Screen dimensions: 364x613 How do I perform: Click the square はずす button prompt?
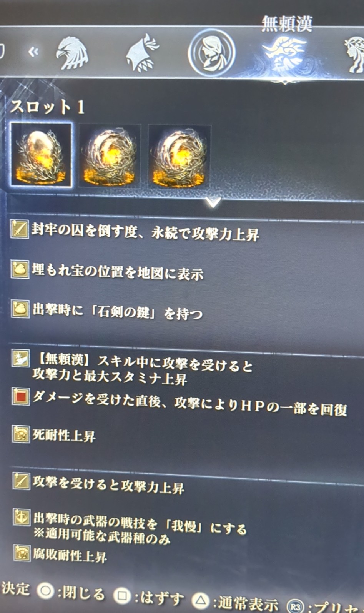click(x=149, y=597)
